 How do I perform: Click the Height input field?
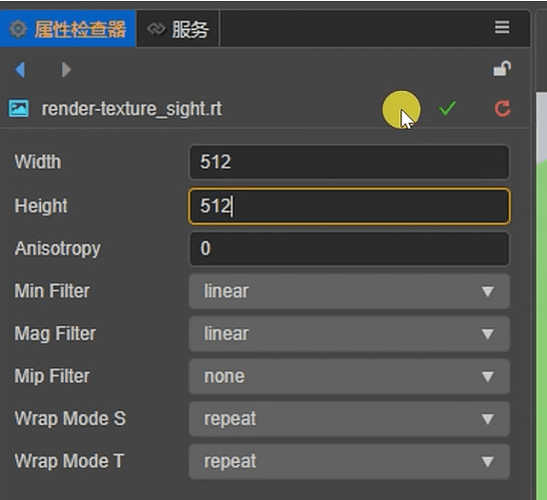[x=349, y=206]
